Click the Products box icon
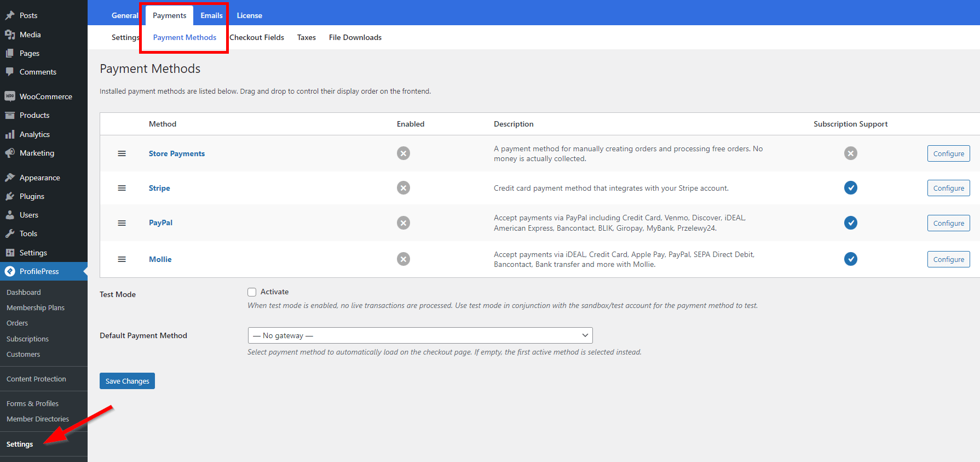The height and width of the screenshot is (462, 980). 10,115
